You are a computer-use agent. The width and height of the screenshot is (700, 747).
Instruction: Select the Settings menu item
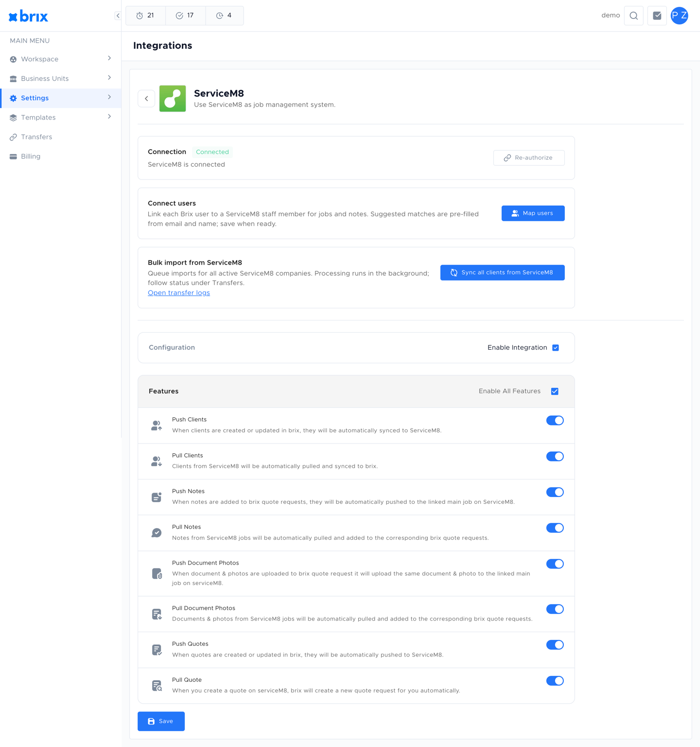point(61,98)
